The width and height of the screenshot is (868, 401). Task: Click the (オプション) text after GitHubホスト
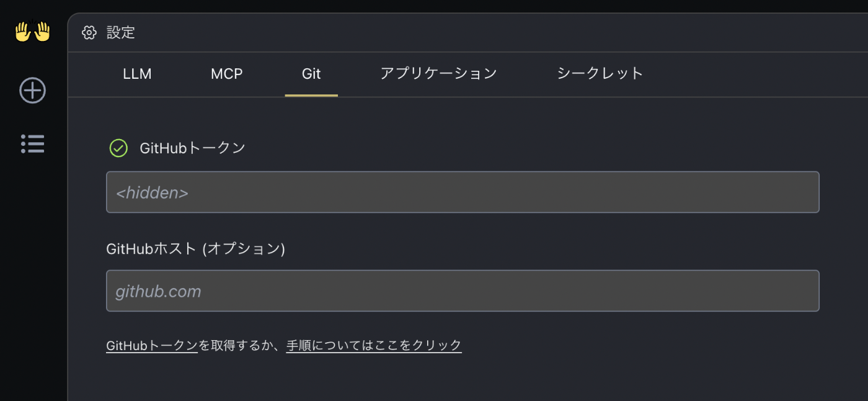[x=244, y=249]
